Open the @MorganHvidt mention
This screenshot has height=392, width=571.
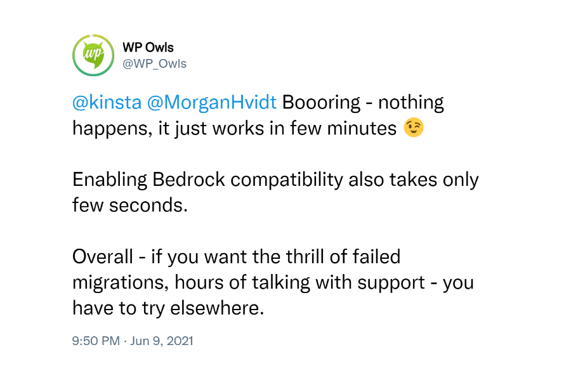pos(211,102)
